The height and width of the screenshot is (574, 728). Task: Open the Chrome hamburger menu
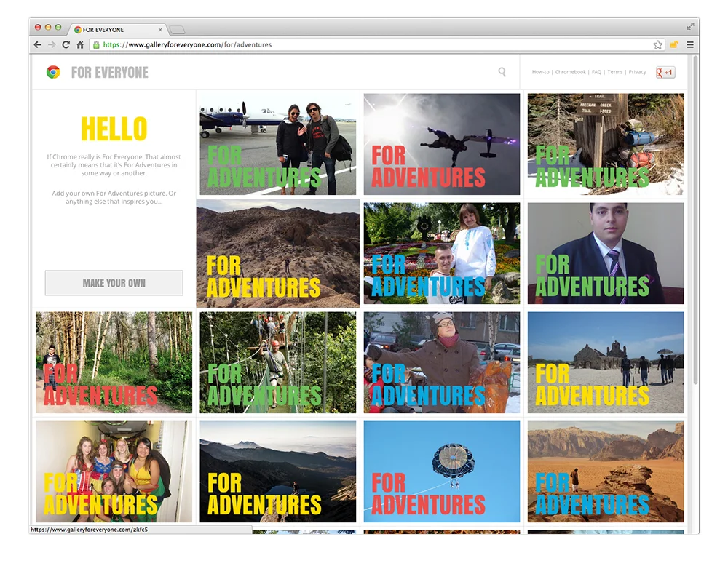click(690, 44)
